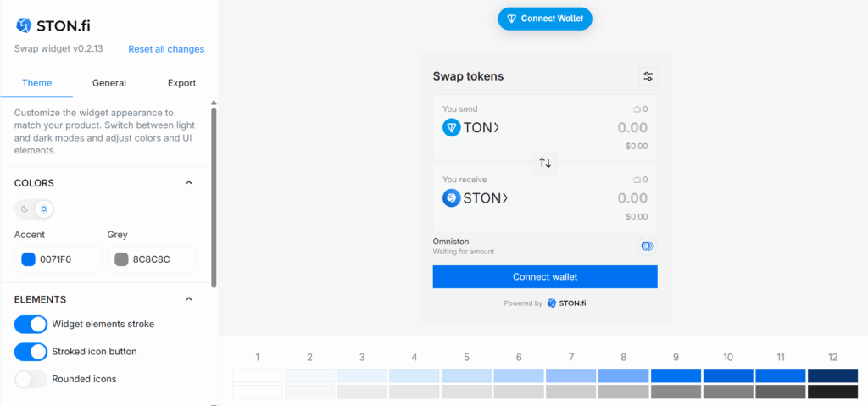
Task: Collapse the COLORS section
Action: pos(189,182)
